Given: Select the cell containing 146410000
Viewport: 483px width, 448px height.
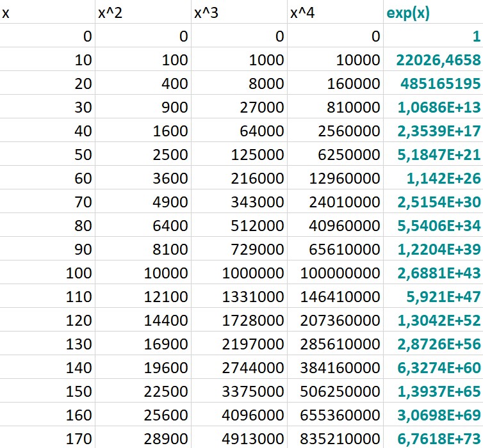Looking at the screenshot, I should 336,296.
